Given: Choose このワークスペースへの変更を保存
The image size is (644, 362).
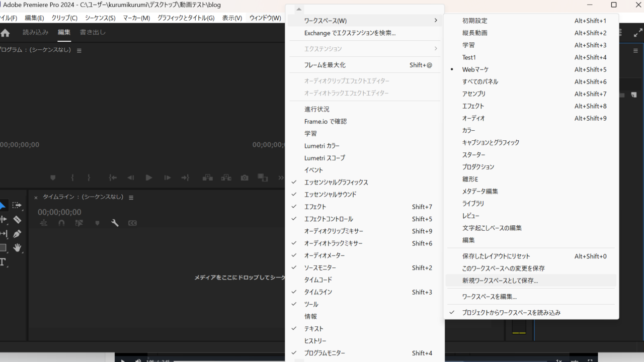Looking at the screenshot, I should 531,268.
